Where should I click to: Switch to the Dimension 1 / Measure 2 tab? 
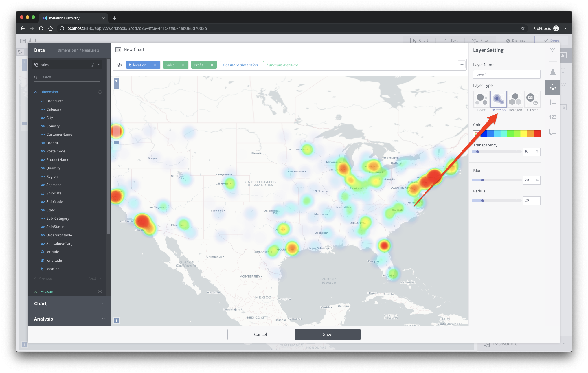78,50
